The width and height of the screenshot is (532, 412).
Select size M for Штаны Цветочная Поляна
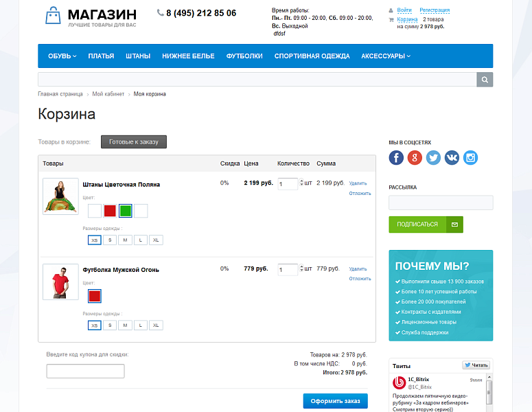pos(125,240)
